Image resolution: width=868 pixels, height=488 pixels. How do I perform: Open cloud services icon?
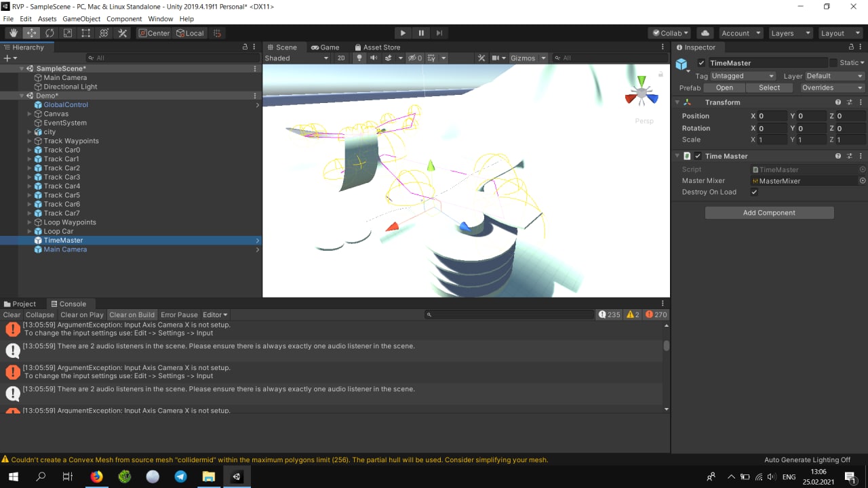pos(705,33)
